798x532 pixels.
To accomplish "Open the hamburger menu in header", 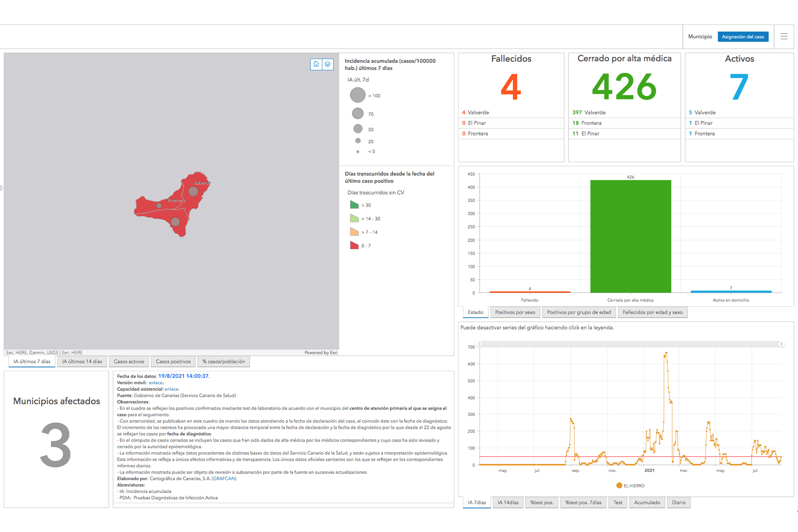I will pos(784,36).
